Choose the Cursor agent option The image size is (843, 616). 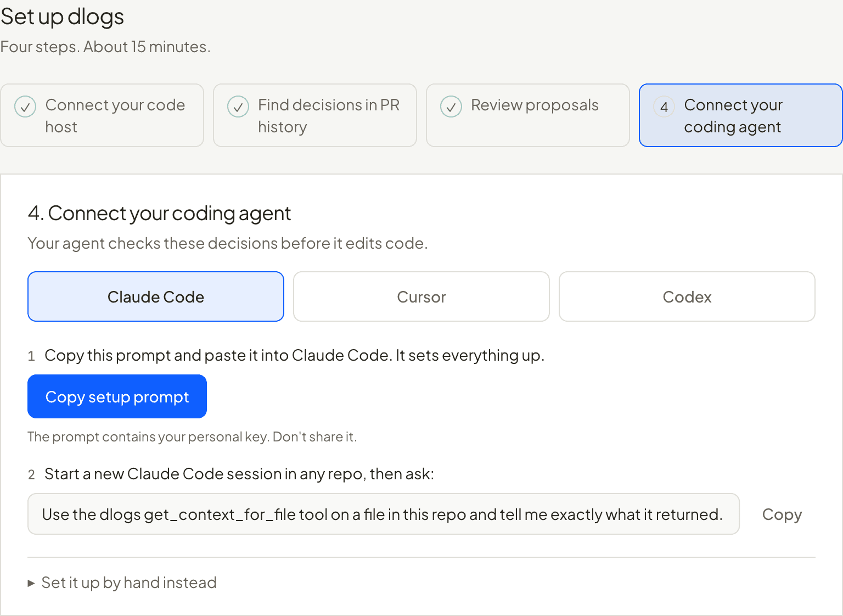coord(421,296)
